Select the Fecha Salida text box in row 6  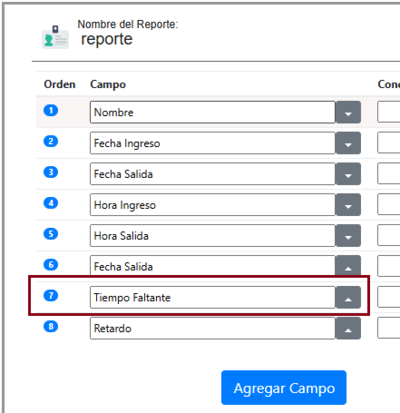click(x=213, y=266)
